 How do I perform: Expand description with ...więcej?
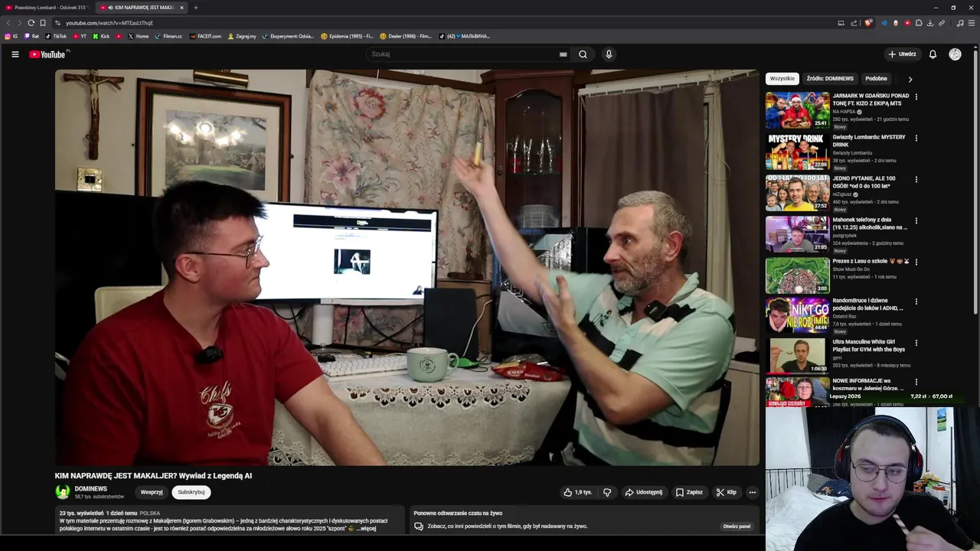tap(366, 528)
